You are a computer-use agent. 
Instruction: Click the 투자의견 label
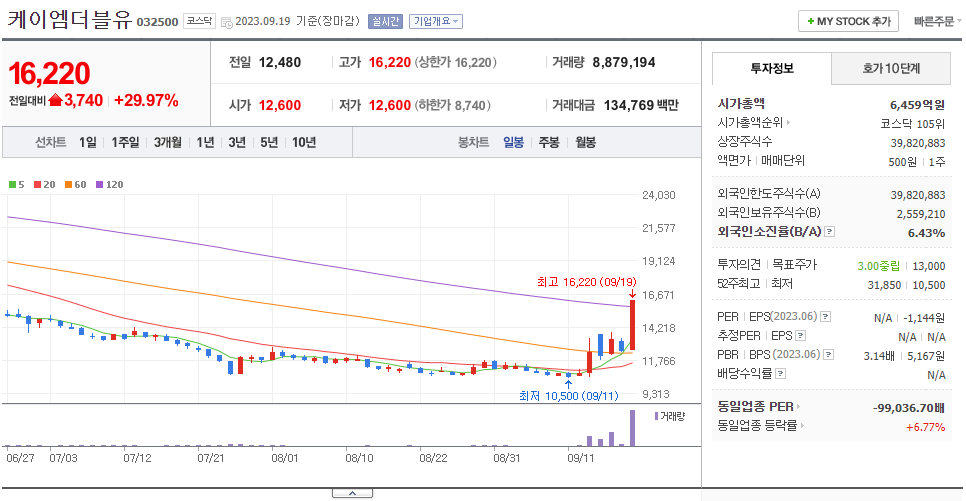pos(739,264)
